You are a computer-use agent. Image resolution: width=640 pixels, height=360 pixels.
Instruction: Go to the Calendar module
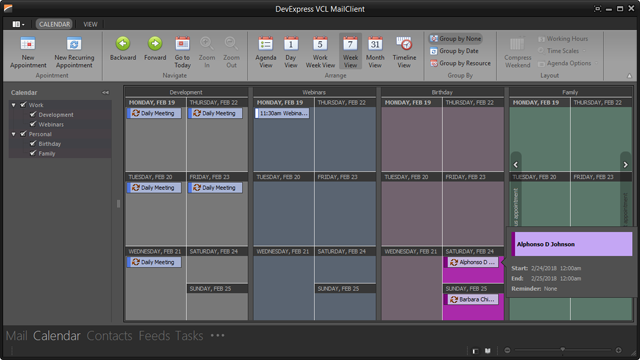(57, 336)
